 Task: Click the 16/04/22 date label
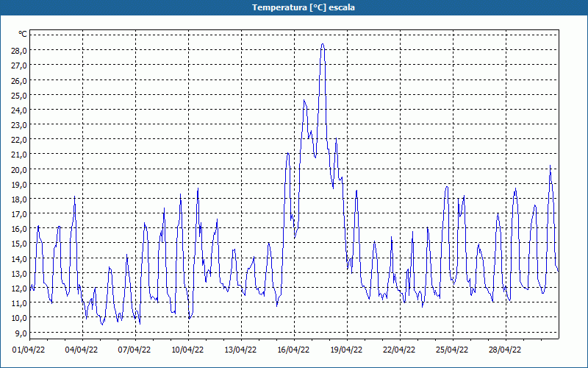pos(293,350)
